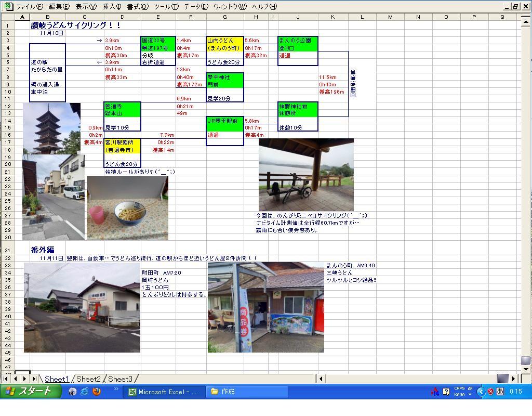The width and height of the screenshot is (532, 416).
Task: Open the データ (Data) menu
Action: [x=195, y=7]
